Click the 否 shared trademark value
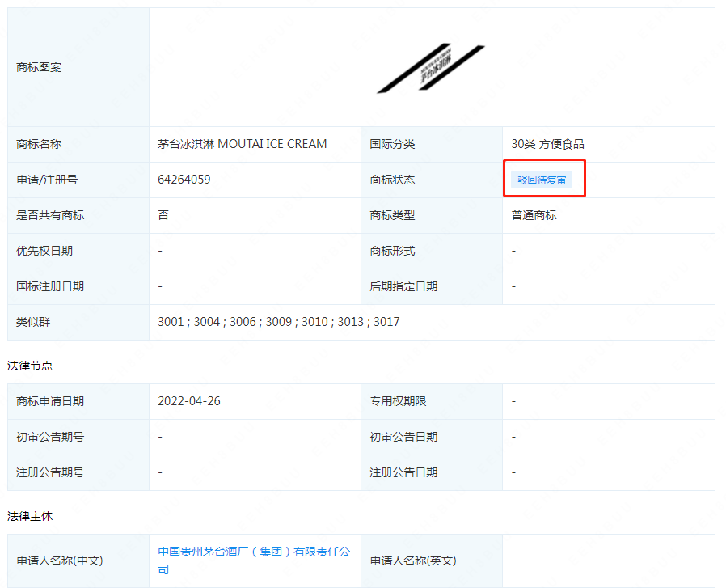Image resolution: width=726 pixels, height=588 pixels. tap(163, 215)
